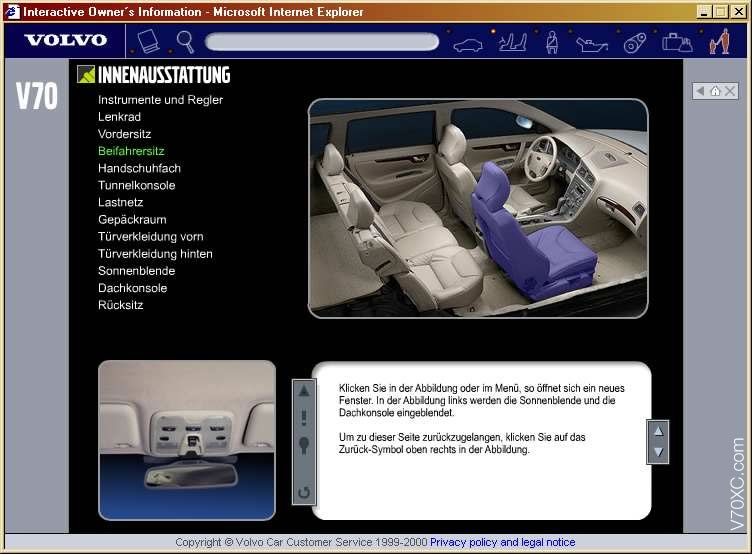
Task: Open the seat belt safety icon
Action: 552,42
